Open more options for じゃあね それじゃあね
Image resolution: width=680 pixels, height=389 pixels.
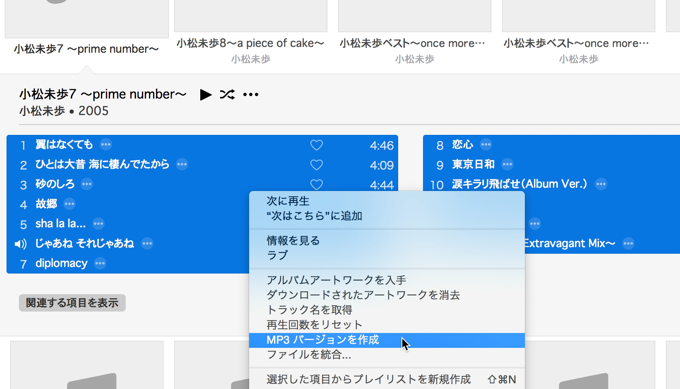[x=147, y=243]
